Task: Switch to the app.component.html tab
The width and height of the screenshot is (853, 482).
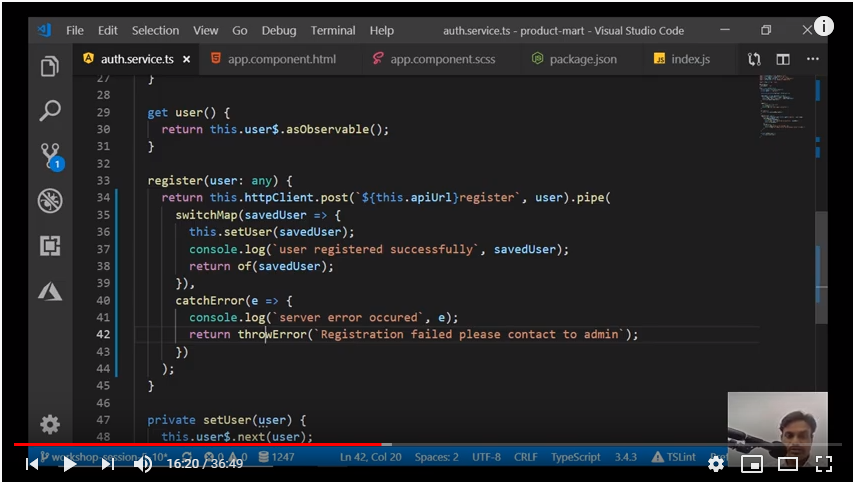Action: point(281,60)
